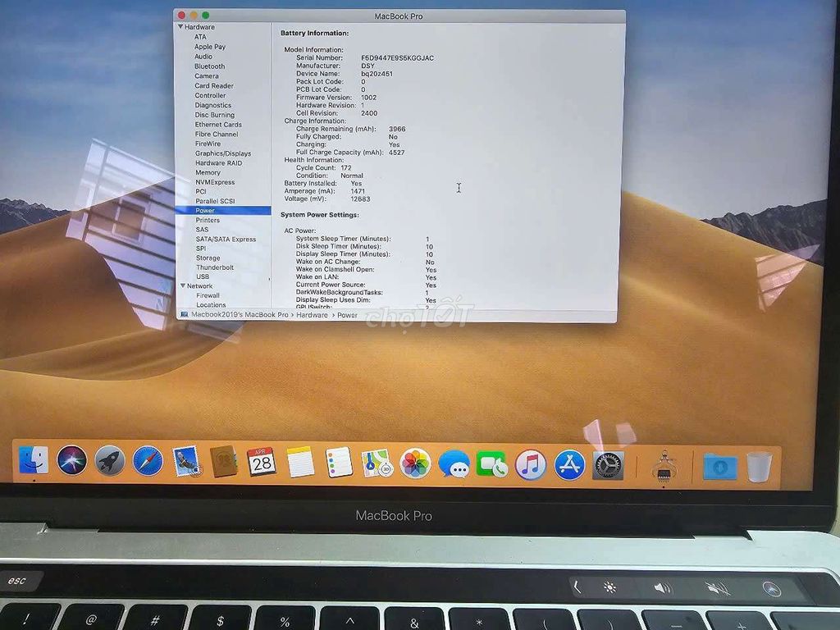Tap Siri button on Touch Bar
Viewport: 840px width, 630px height.
pyautogui.click(x=772, y=589)
